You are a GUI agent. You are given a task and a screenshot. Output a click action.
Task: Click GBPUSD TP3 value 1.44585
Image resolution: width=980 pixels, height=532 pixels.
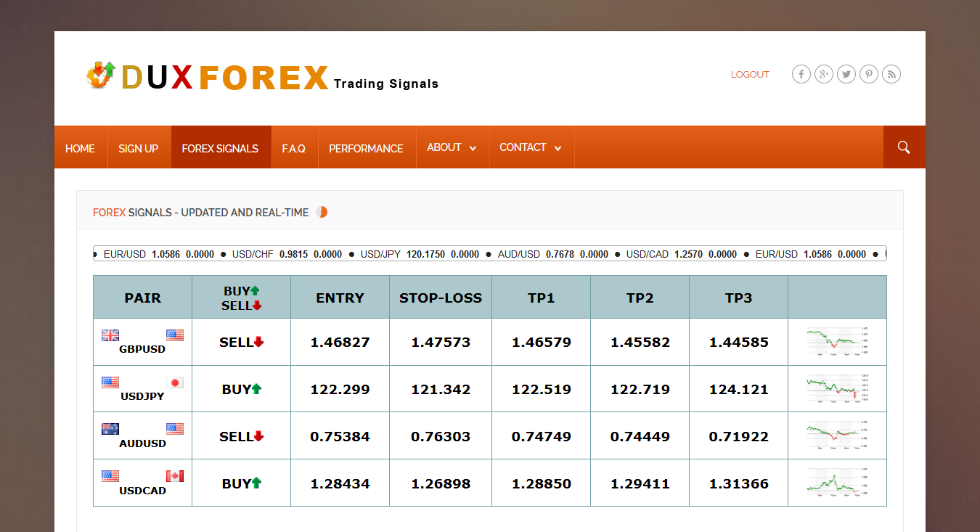[x=739, y=343]
